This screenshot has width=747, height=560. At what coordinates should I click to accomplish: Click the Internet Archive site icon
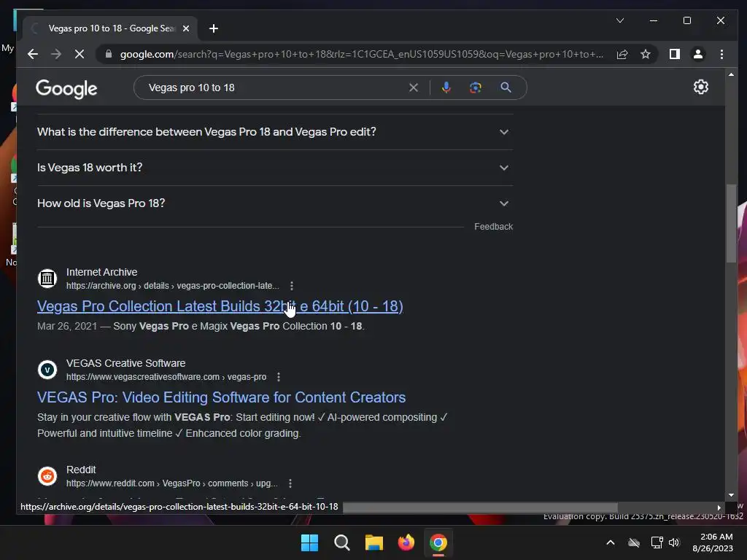47,279
